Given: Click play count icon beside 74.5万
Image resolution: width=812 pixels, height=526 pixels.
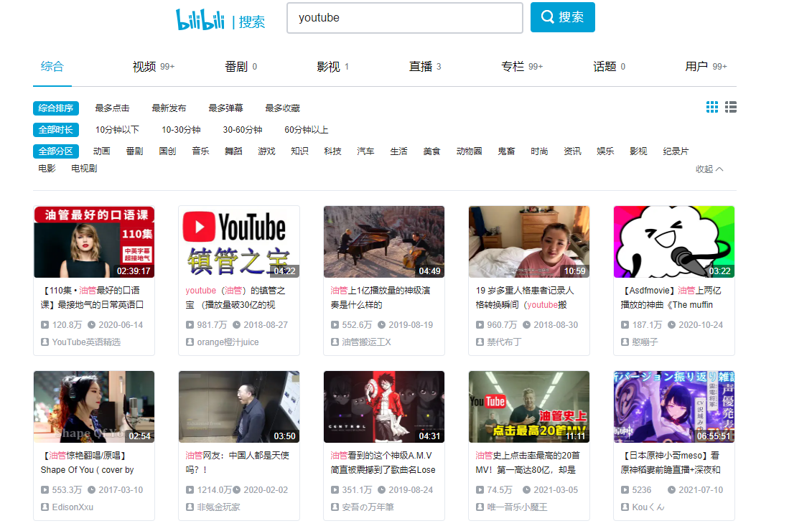Looking at the screenshot, I should click(480, 489).
